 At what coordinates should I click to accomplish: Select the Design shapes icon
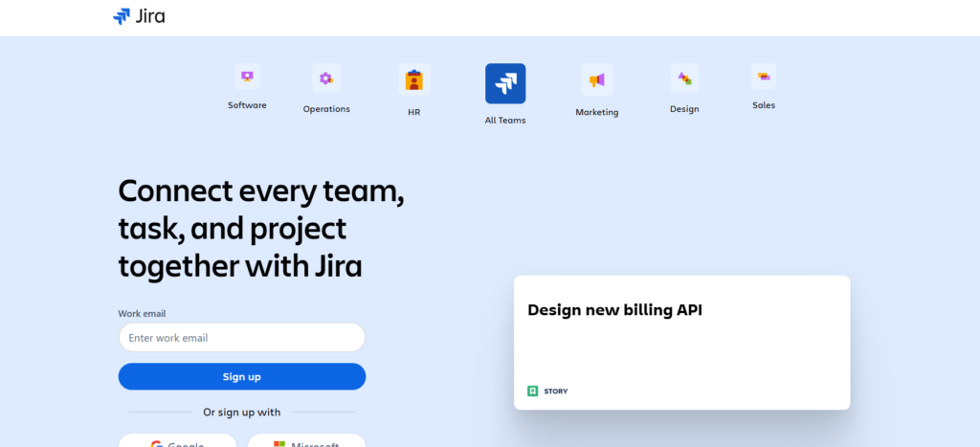point(684,78)
